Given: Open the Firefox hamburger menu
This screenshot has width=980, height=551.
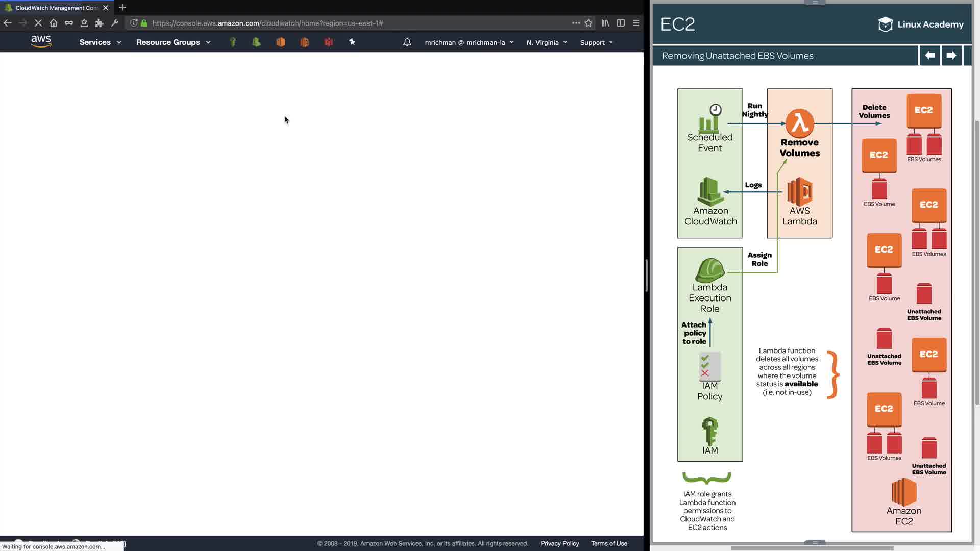Looking at the screenshot, I should click(x=636, y=23).
